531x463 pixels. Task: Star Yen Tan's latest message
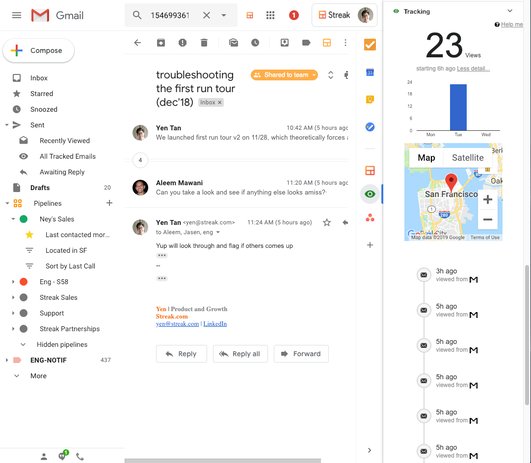(x=327, y=223)
